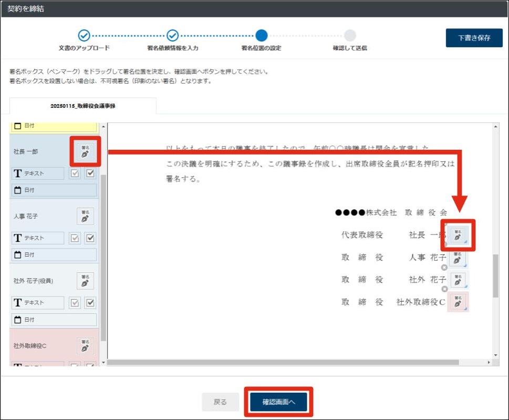Image resolution: width=509 pixels, height=420 pixels.
Task: Select the 日付 date field under 社長 一郎
Action: [x=54, y=190]
